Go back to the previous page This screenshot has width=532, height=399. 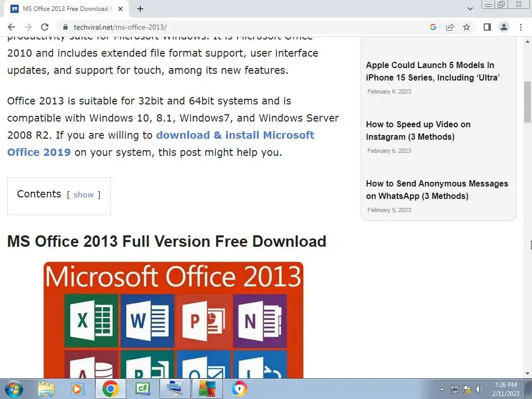11,27
